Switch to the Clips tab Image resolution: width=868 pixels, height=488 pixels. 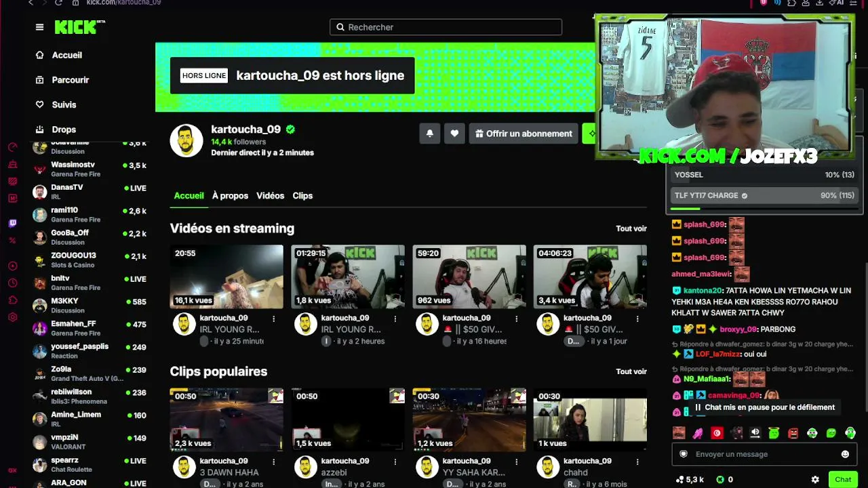302,196
